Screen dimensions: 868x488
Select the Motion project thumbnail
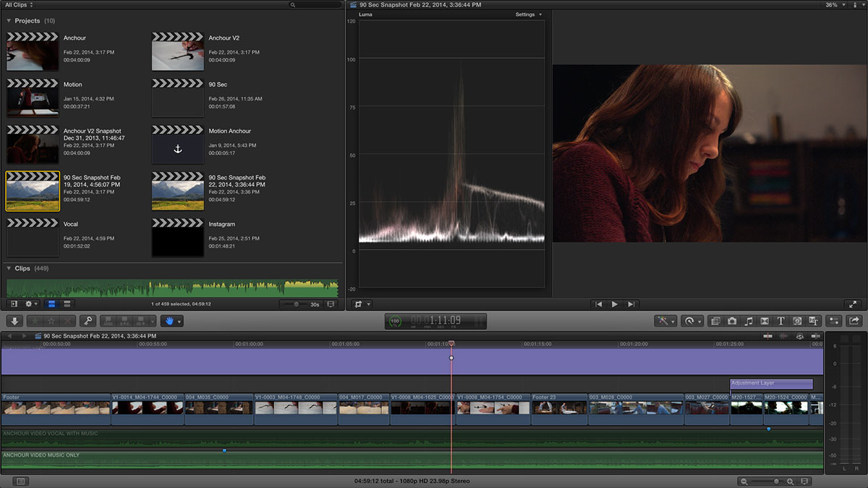coord(33,98)
